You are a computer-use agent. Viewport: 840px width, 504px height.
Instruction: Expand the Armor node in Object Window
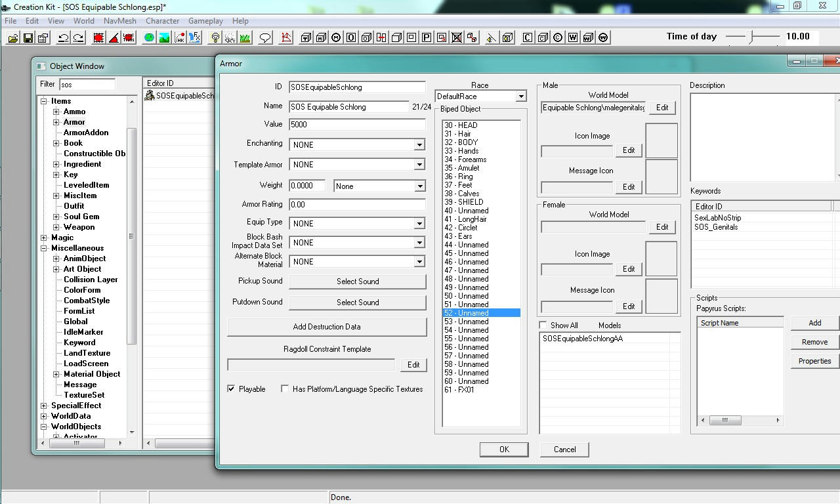pos(56,122)
